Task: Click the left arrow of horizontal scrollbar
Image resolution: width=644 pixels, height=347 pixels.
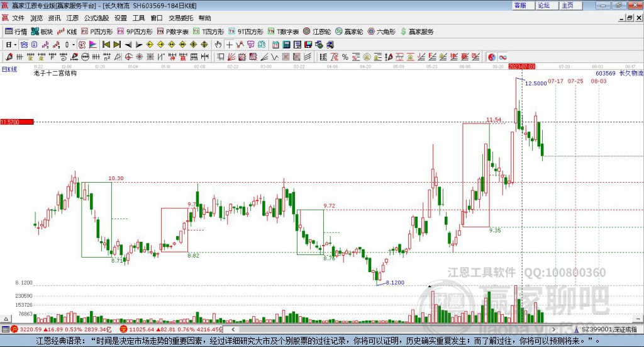Action: tap(233, 329)
